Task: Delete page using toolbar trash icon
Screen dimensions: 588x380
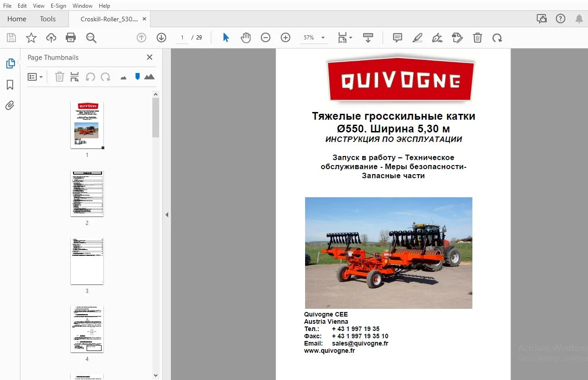Action: 477,38
